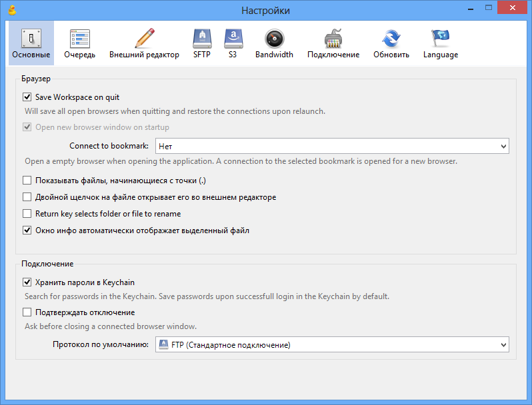Click the Cyberduck duck icon in title bar
The image size is (532, 405).
[x=12, y=10]
